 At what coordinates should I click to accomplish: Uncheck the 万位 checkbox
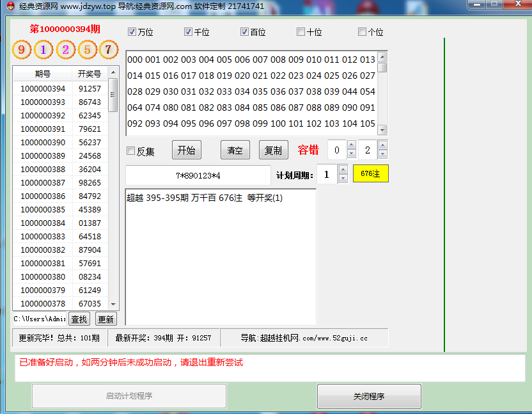pos(132,32)
